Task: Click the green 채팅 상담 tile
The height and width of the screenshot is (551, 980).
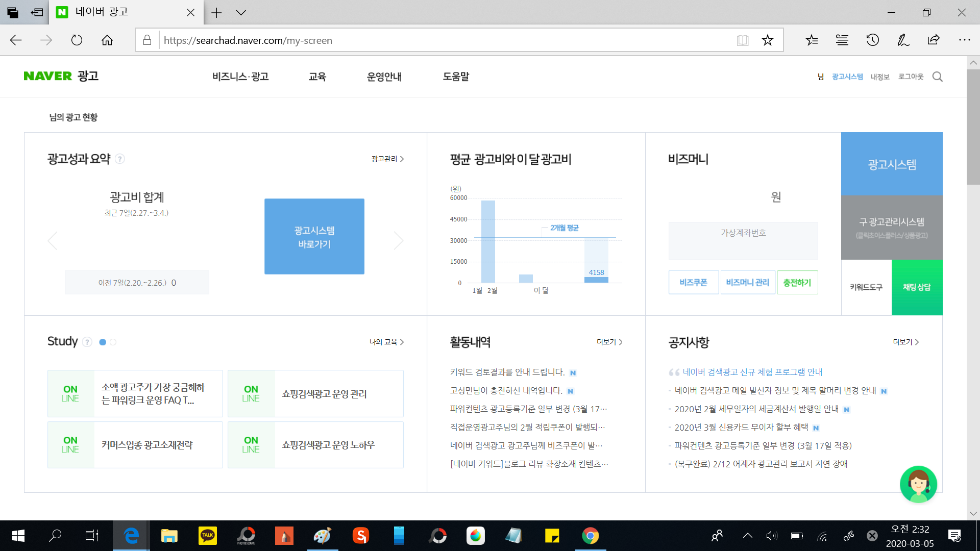Action: click(917, 287)
